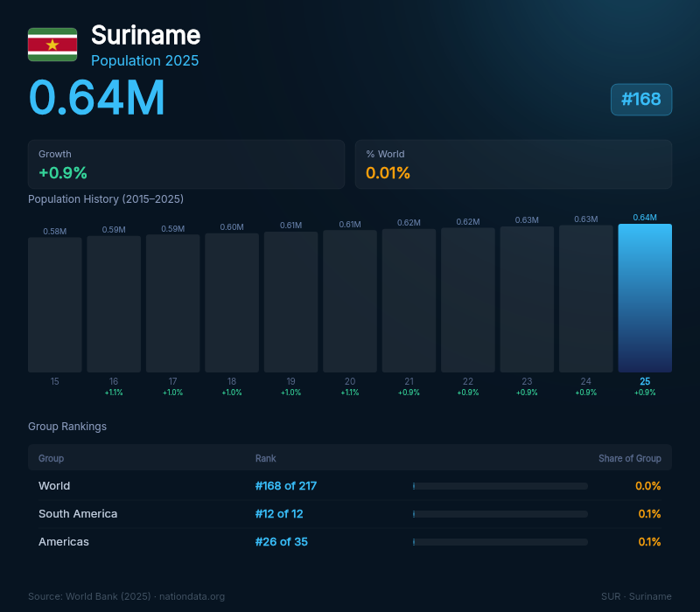Select the 2024 population bar

pos(585,298)
